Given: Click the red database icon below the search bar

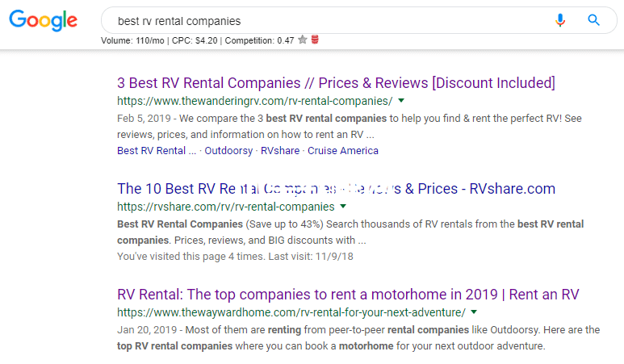Looking at the screenshot, I should (x=315, y=40).
